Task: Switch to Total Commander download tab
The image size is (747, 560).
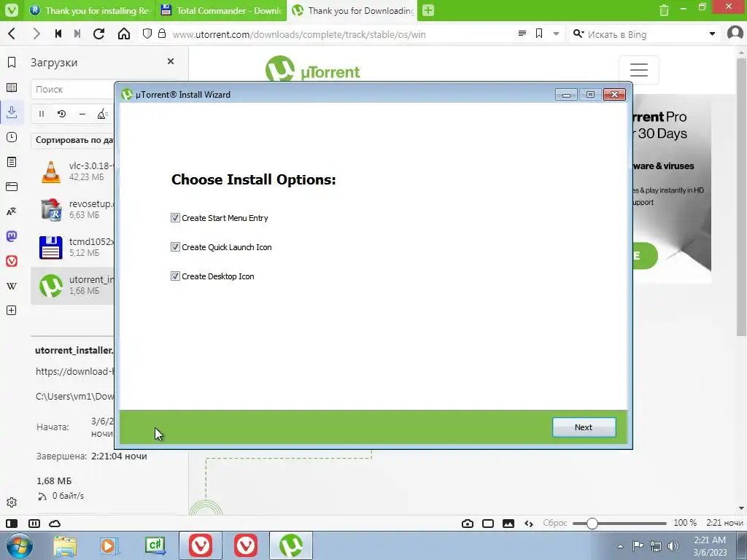Action: click(x=221, y=10)
